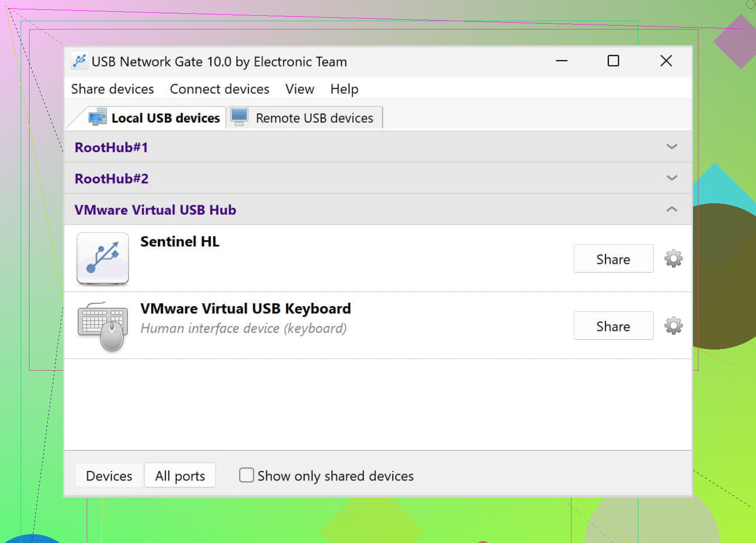Click Human interface device (keyboard) description
Screen dimensions: 756x543
coord(244,328)
